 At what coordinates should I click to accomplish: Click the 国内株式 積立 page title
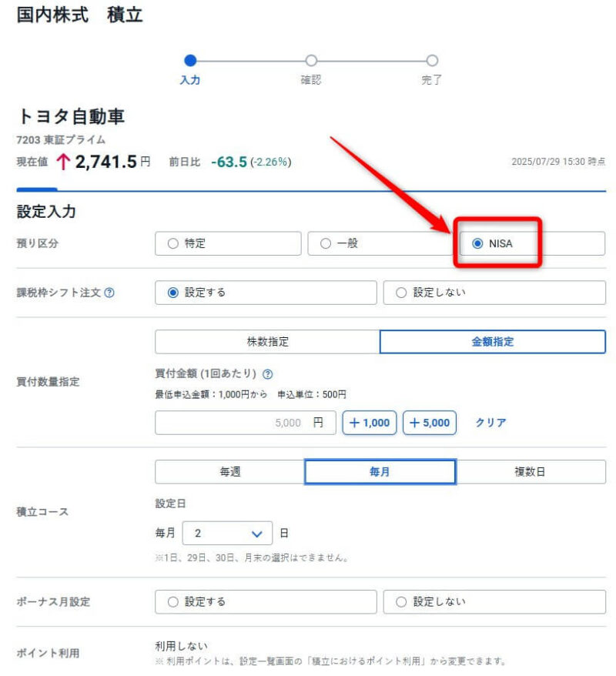pos(80,15)
